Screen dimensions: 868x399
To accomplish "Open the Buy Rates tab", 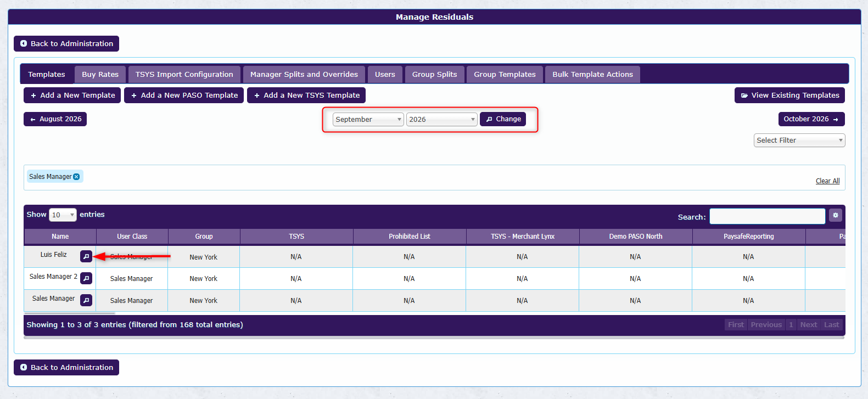I will click(100, 74).
